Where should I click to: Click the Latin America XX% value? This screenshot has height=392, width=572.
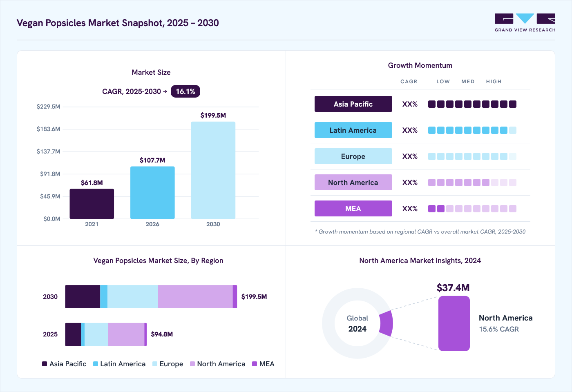[x=410, y=130]
